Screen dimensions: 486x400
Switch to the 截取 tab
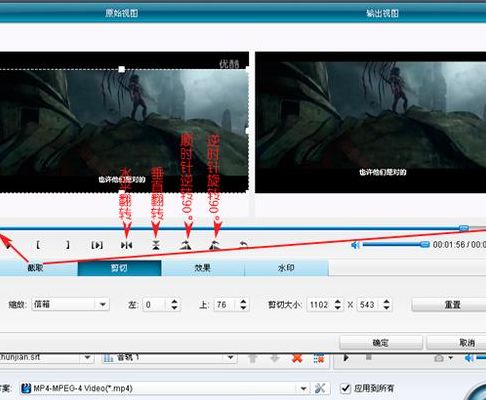coord(35,268)
